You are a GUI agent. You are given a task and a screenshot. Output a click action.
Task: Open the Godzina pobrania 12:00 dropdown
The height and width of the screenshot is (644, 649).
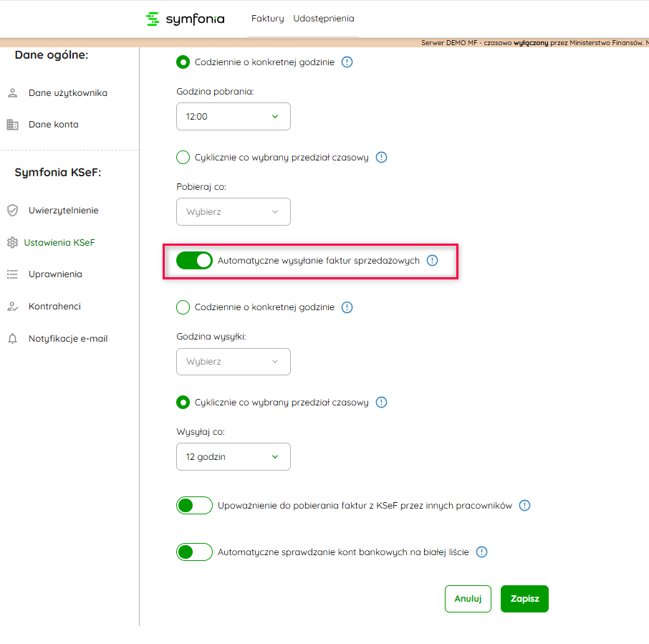coord(234,117)
